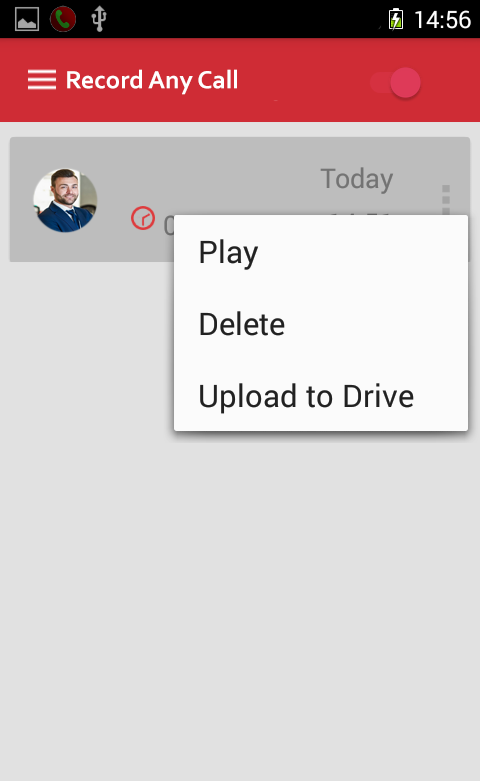Click the Today date label

[357, 178]
